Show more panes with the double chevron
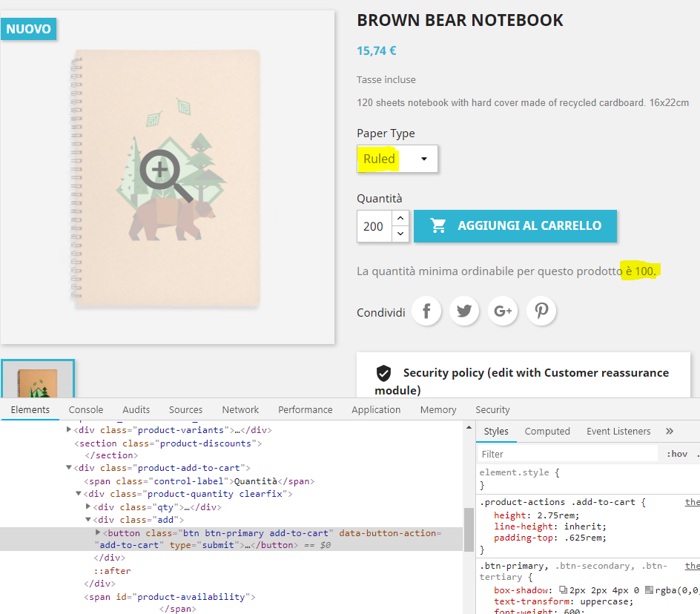 (x=669, y=432)
